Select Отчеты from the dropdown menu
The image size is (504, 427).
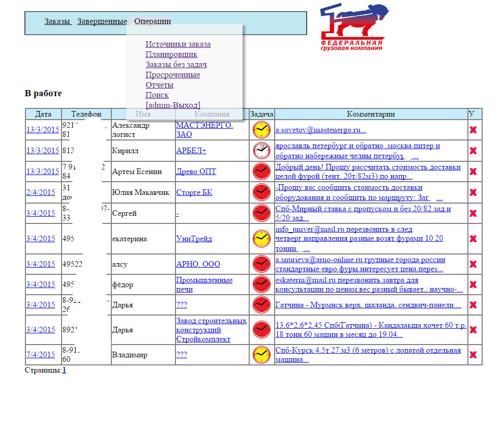pyautogui.click(x=159, y=85)
